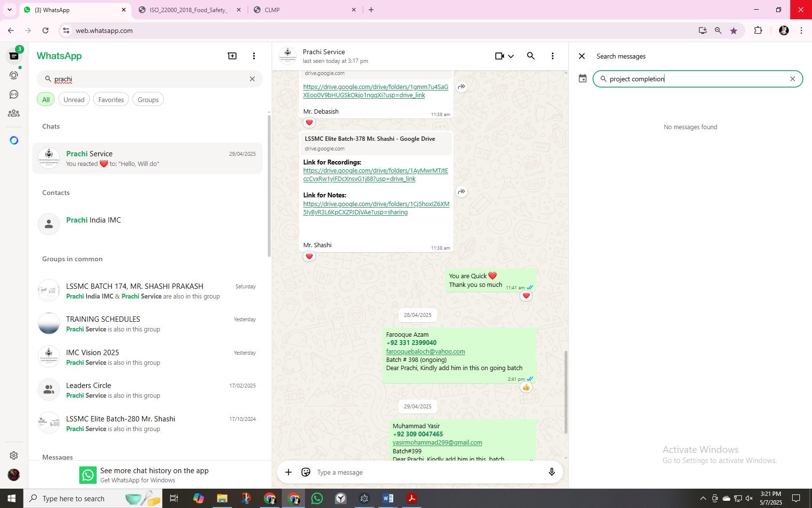Close the Search messages panel
Image resolution: width=812 pixels, height=508 pixels.
click(582, 56)
